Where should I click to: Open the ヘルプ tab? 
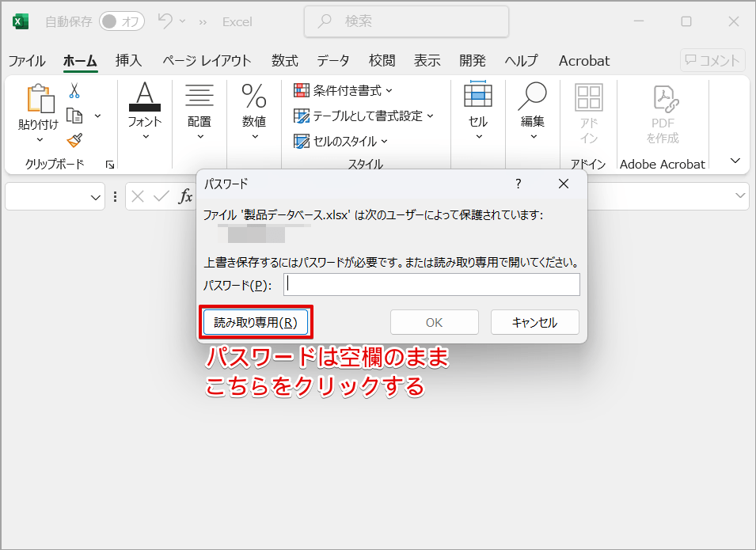[x=521, y=61]
